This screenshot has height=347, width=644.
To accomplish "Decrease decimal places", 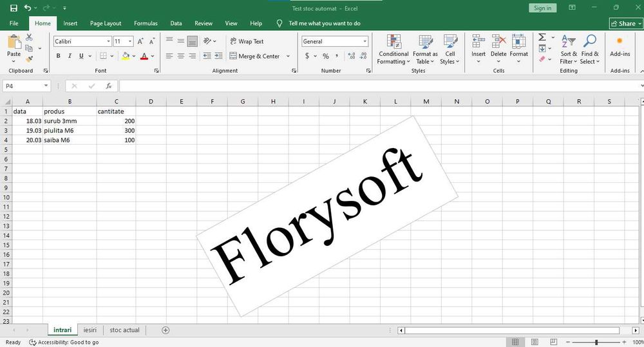I will pos(363,56).
